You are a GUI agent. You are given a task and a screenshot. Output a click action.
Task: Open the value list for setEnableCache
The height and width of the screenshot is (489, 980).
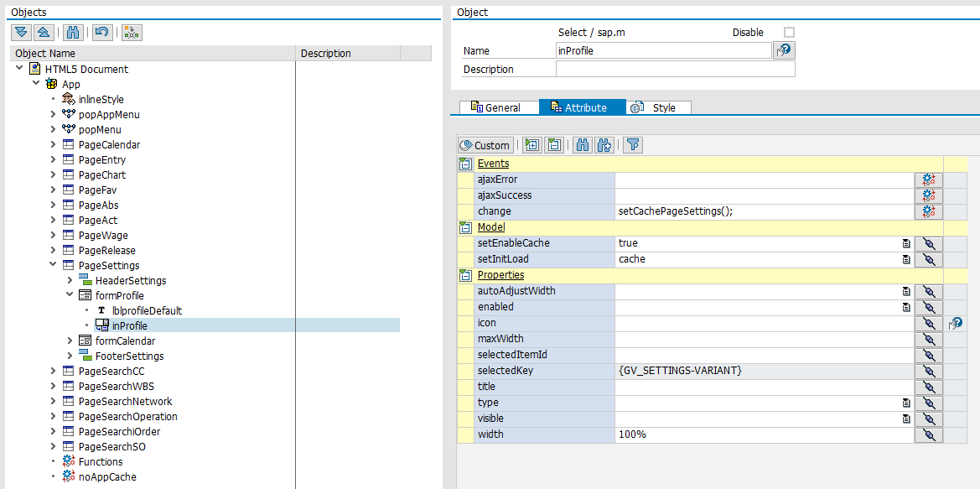[x=906, y=243]
